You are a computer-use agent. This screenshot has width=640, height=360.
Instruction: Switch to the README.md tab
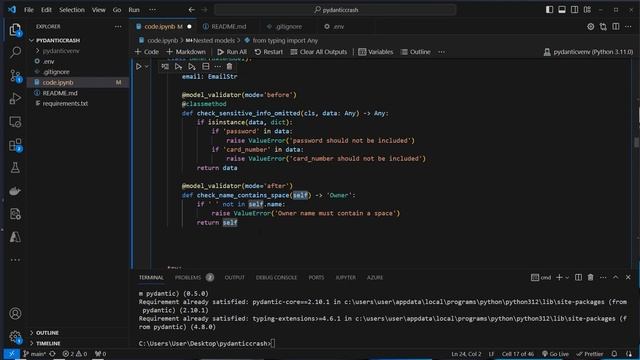click(x=224, y=27)
